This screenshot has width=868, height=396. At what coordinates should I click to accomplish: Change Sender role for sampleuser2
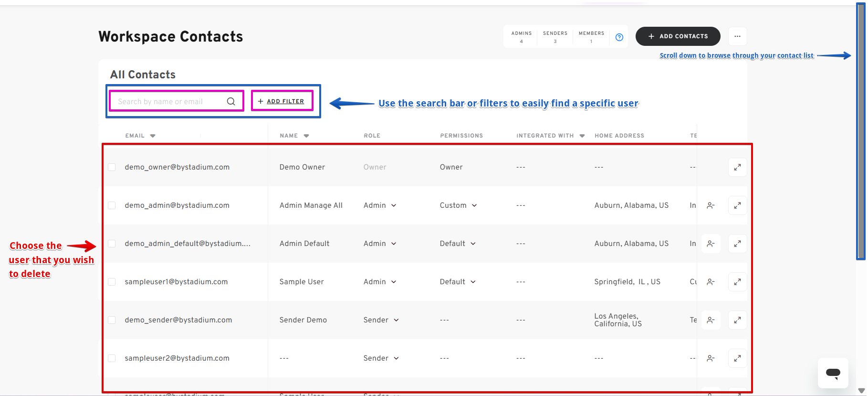tap(381, 358)
